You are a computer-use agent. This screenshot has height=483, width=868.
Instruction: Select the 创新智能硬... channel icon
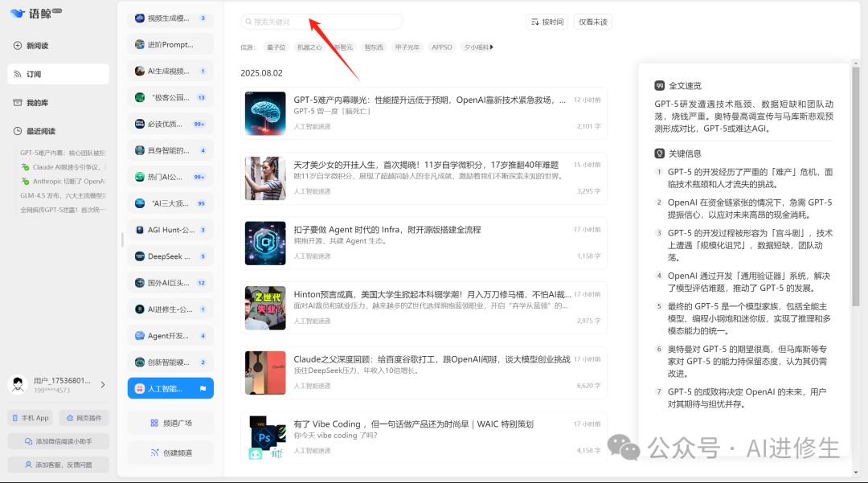pyautogui.click(x=140, y=362)
